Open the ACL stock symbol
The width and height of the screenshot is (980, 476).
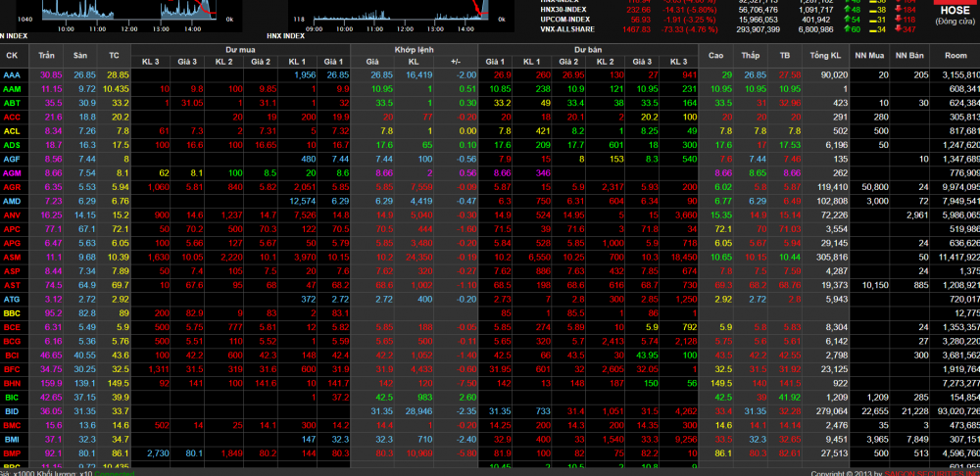point(12,130)
